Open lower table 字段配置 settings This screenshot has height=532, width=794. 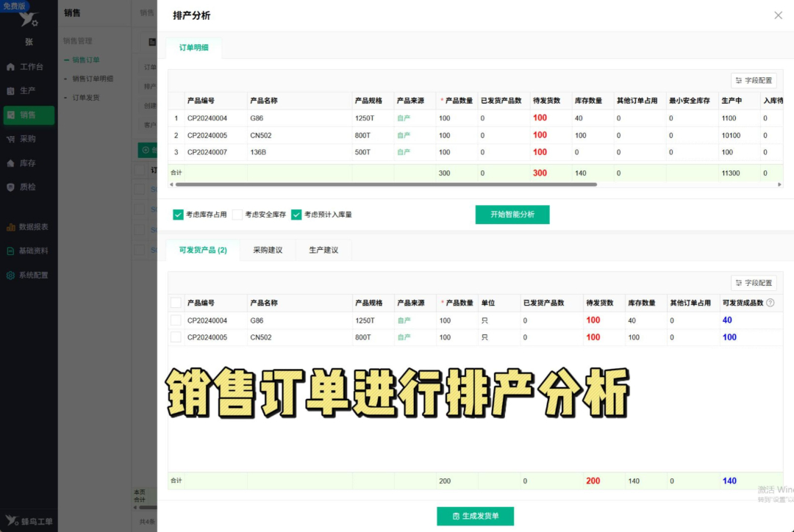pyautogui.click(x=754, y=283)
